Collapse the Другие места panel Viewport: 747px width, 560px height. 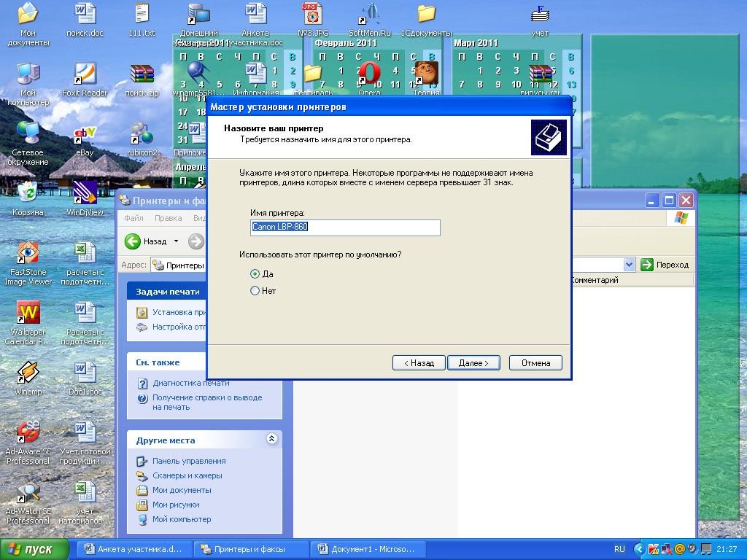pos(271,439)
